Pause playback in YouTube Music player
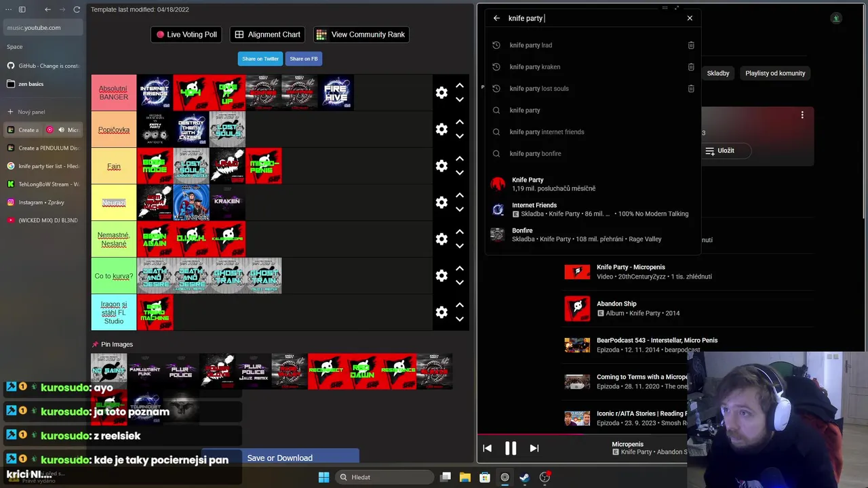 (511, 448)
